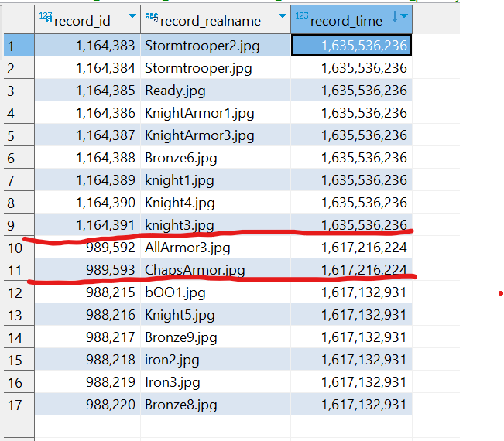
Task: Select the record_realname column header
Action: [x=215, y=19]
